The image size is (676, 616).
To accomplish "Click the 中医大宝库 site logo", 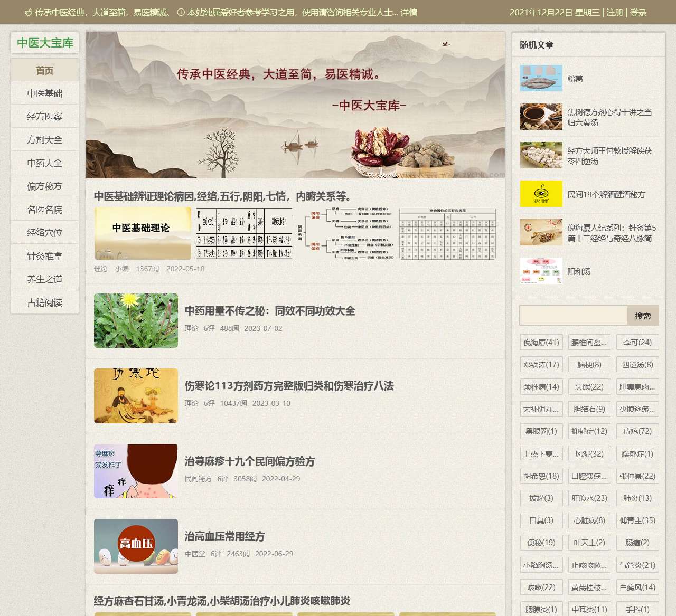I will [x=46, y=43].
